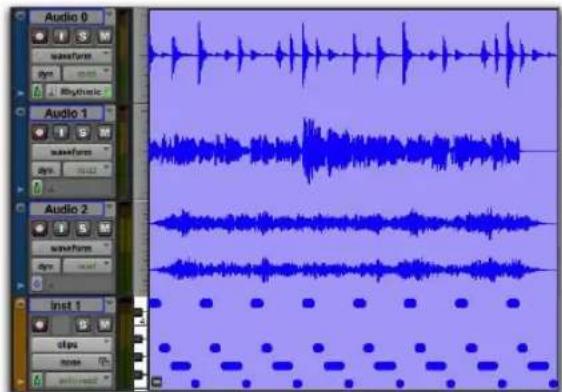Expand Inst 1 automation lanes triangle
The width and height of the screenshot is (562, 392).
coord(20,382)
